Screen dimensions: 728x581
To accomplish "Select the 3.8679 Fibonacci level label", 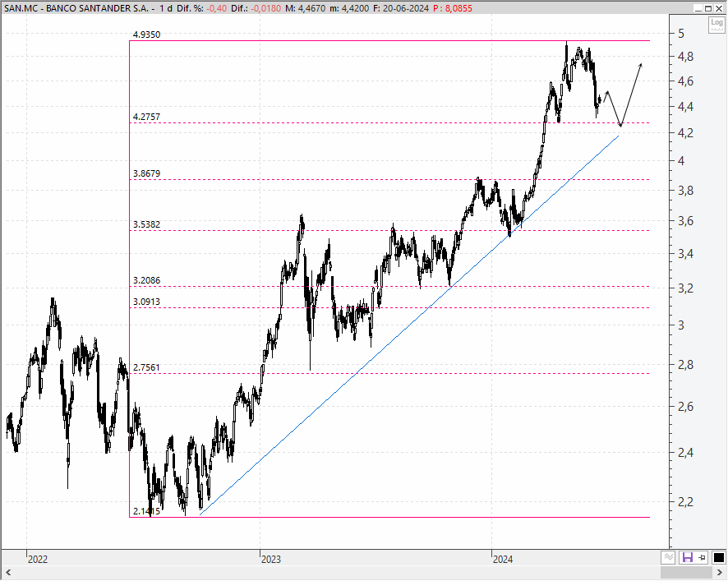I will coord(146,173).
